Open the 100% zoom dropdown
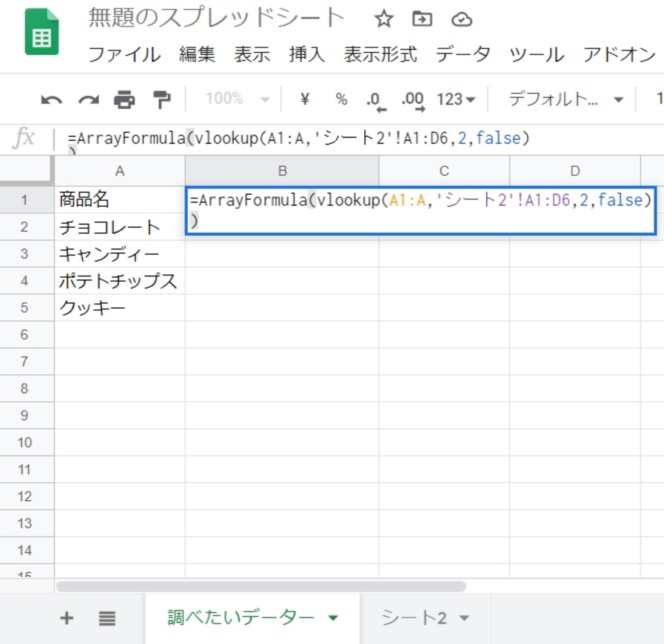Image resolution: width=664 pixels, height=644 pixels. (x=238, y=99)
